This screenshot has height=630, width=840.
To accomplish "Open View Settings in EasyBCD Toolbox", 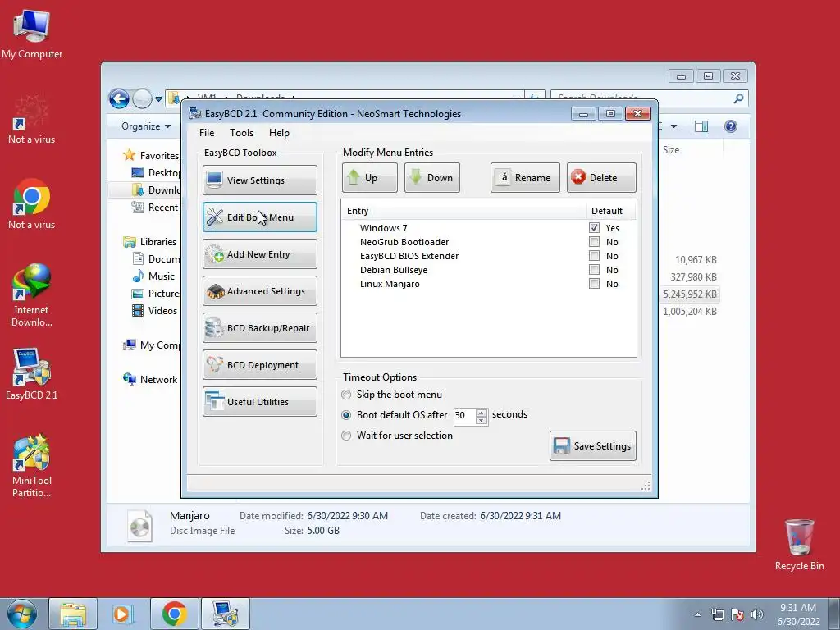I will (260, 180).
